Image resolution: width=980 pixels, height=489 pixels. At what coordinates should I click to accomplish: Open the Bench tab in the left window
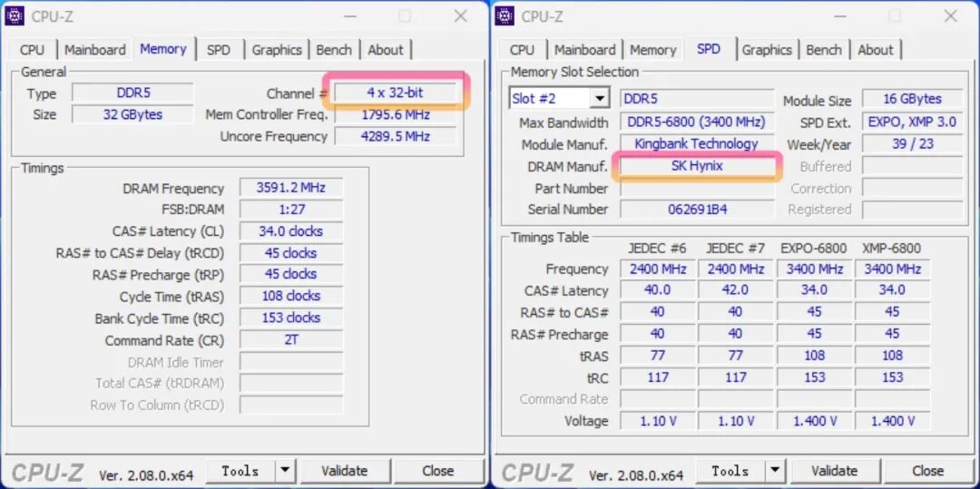334,50
